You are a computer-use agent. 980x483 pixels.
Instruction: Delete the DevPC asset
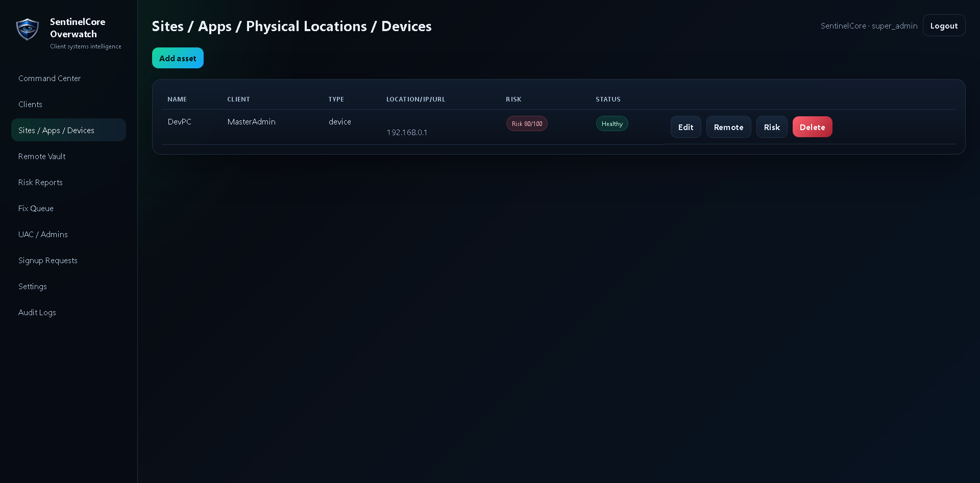click(x=812, y=127)
